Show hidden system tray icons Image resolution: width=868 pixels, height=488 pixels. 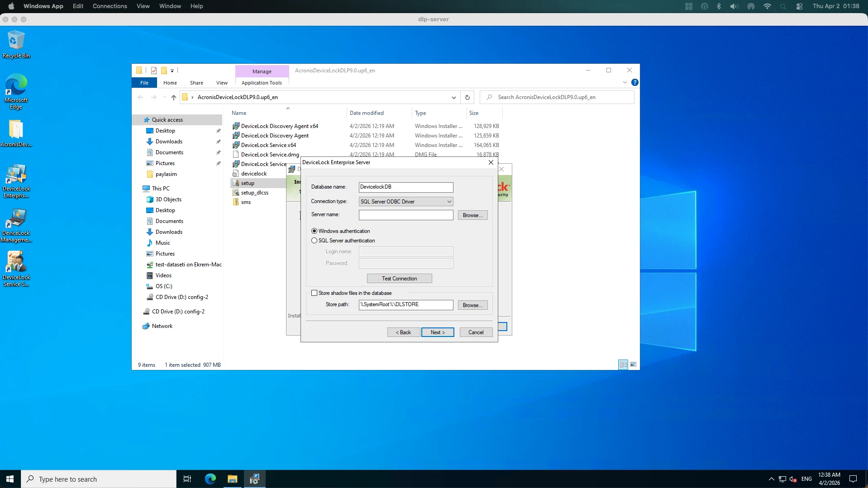771,479
